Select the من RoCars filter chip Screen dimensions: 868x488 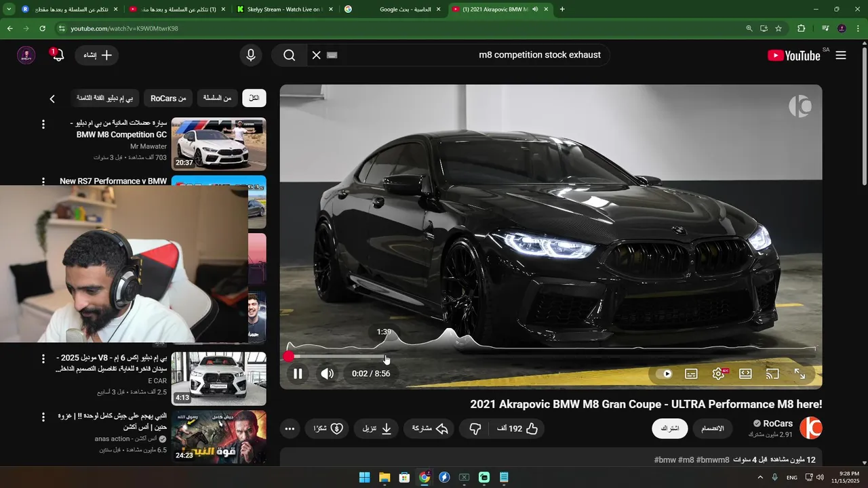(x=168, y=98)
